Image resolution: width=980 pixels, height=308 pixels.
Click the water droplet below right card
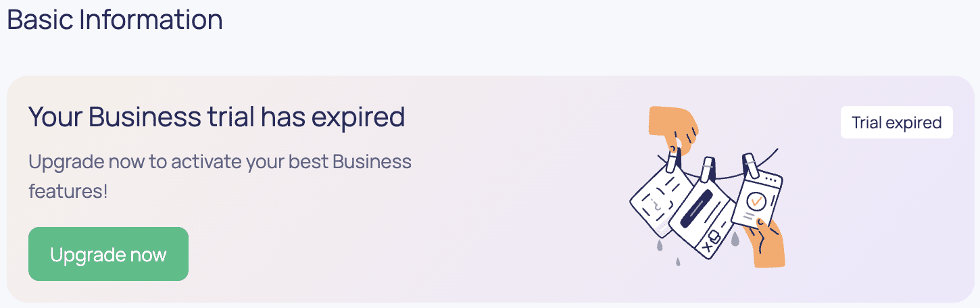coord(735,239)
